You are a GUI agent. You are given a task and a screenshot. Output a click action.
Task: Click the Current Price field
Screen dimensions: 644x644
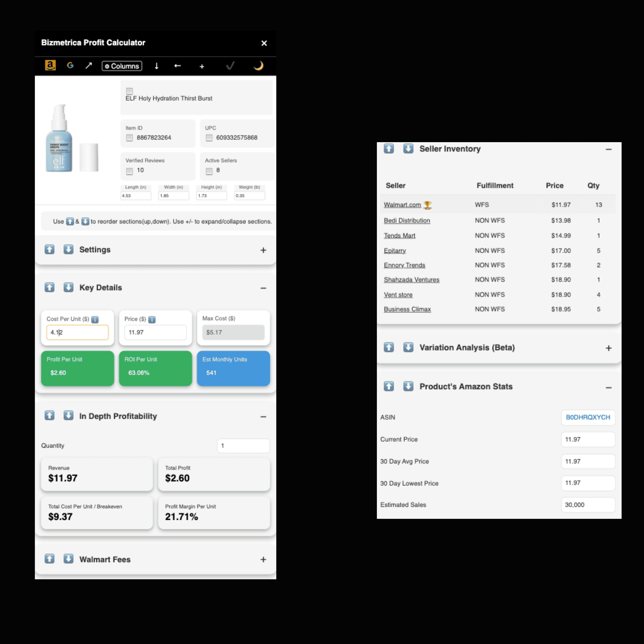coord(588,439)
